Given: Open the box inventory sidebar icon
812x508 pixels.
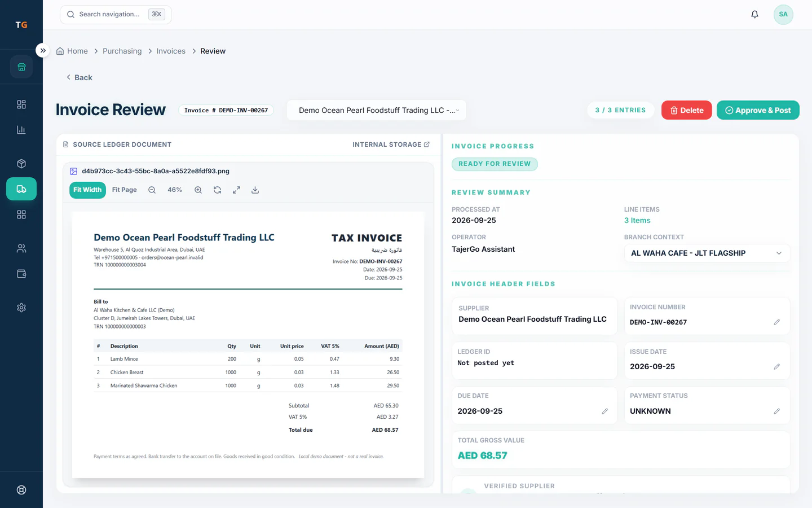Looking at the screenshot, I should [21, 164].
